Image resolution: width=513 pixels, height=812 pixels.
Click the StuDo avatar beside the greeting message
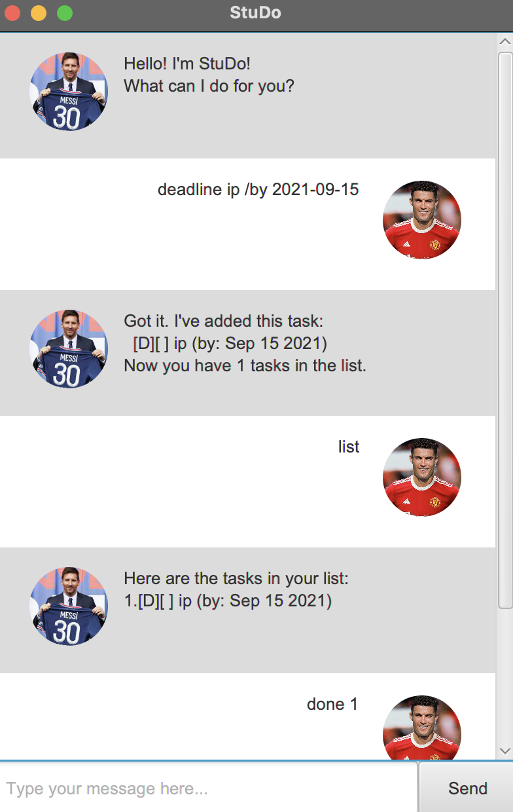point(69,92)
